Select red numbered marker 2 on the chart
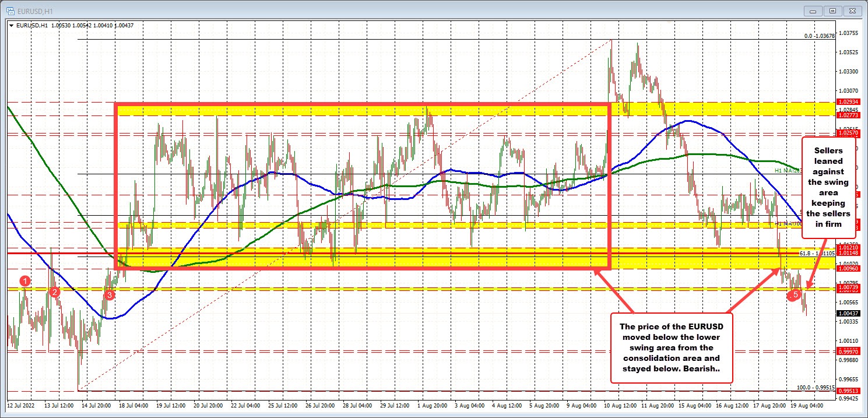Viewport: 868px width, 418px height. click(54, 291)
